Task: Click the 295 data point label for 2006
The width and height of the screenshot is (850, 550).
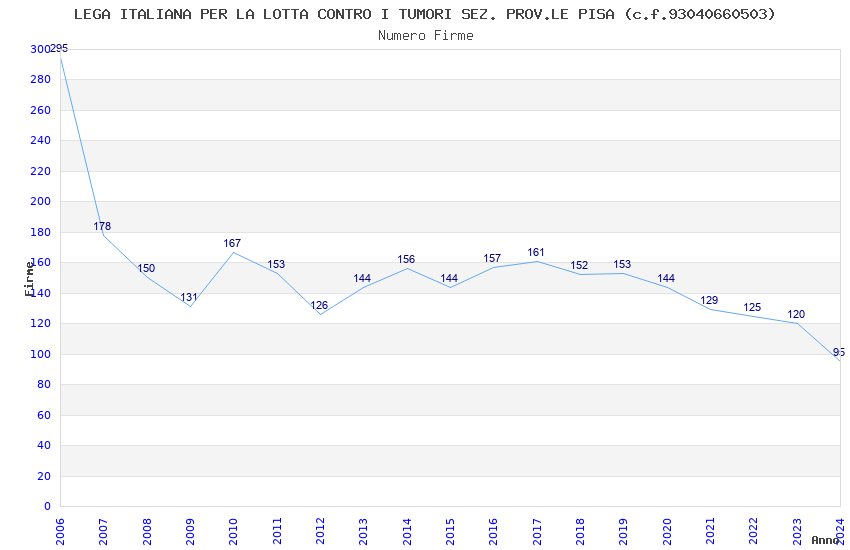Action: [59, 48]
